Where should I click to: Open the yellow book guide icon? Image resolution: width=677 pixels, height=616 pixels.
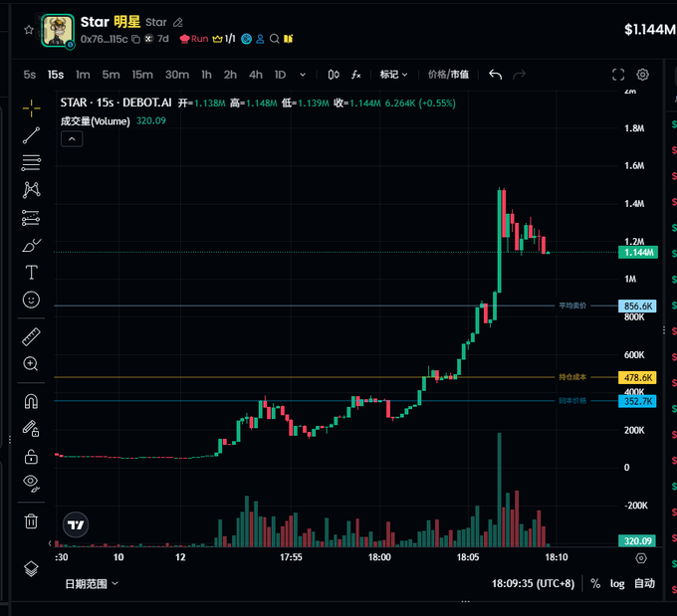coord(288,39)
